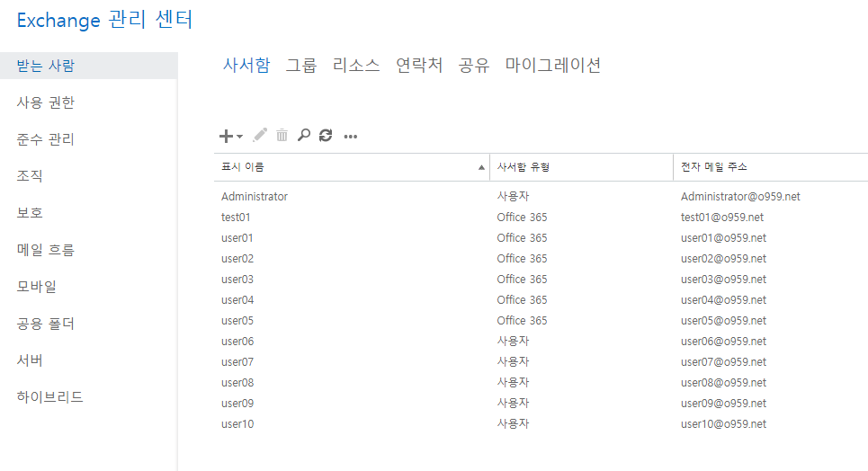
Task: Open the 연락처 tab
Action: tap(419, 66)
